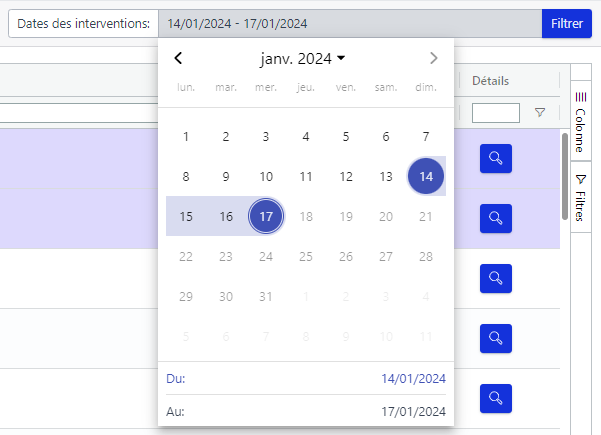601x435 pixels.
Task: Open details magnifier in the third row
Action: (496, 278)
